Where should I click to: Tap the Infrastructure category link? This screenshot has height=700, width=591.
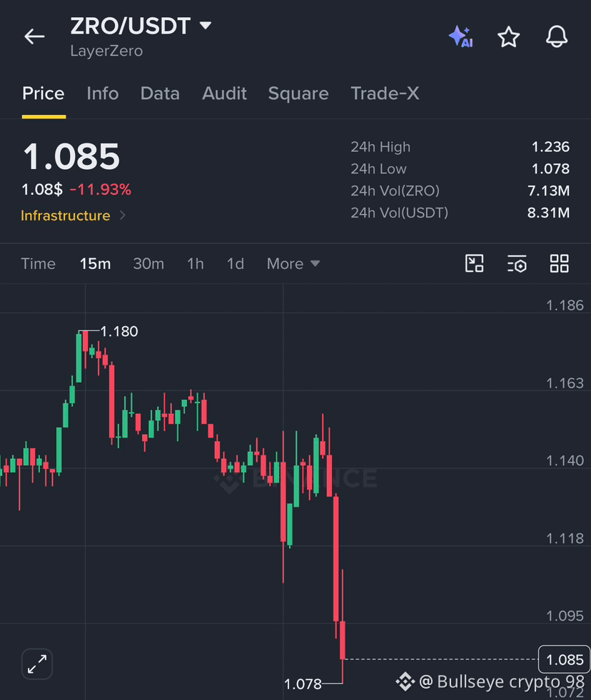pos(66,215)
